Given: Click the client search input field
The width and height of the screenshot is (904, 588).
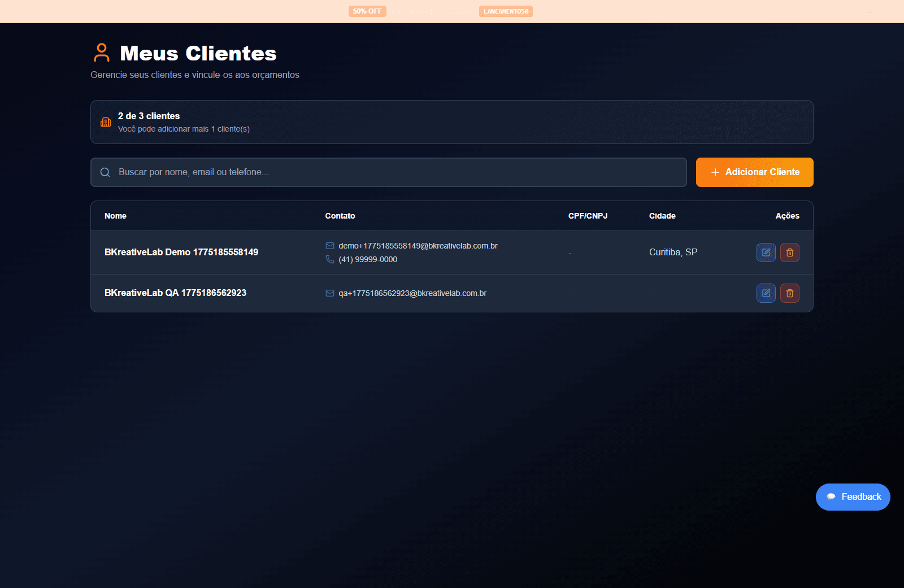Looking at the screenshot, I should tap(388, 172).
